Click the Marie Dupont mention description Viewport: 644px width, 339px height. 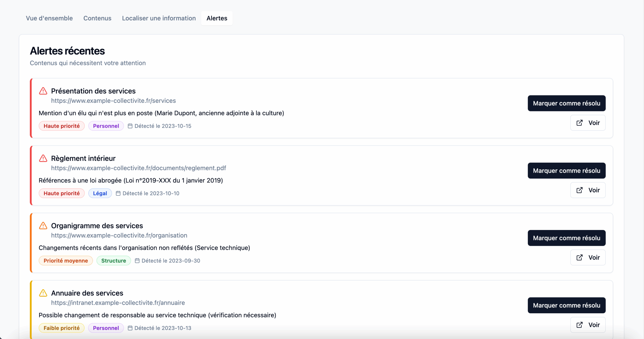(161, 113)
